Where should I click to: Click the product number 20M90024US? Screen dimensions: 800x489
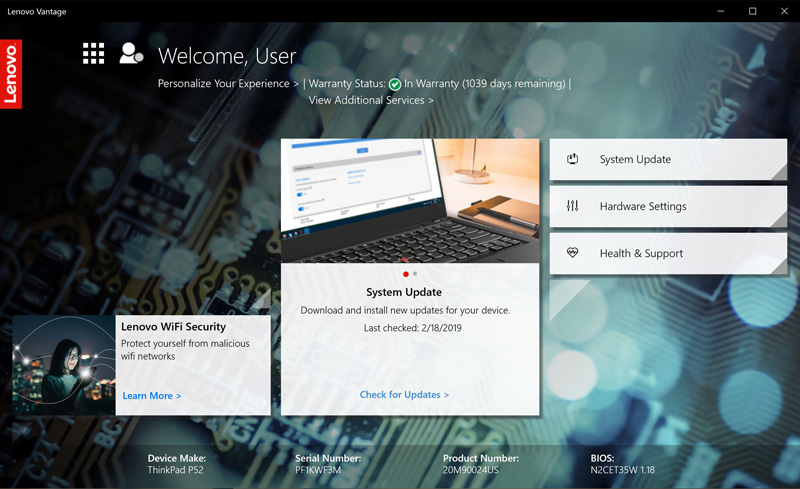(470, 470)
